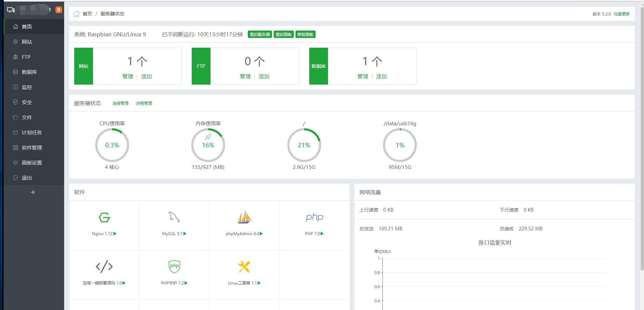Screen dimensions: 644x310
Task: Go to 首页 breadcrumb link
Action: (x=87, y=14)
